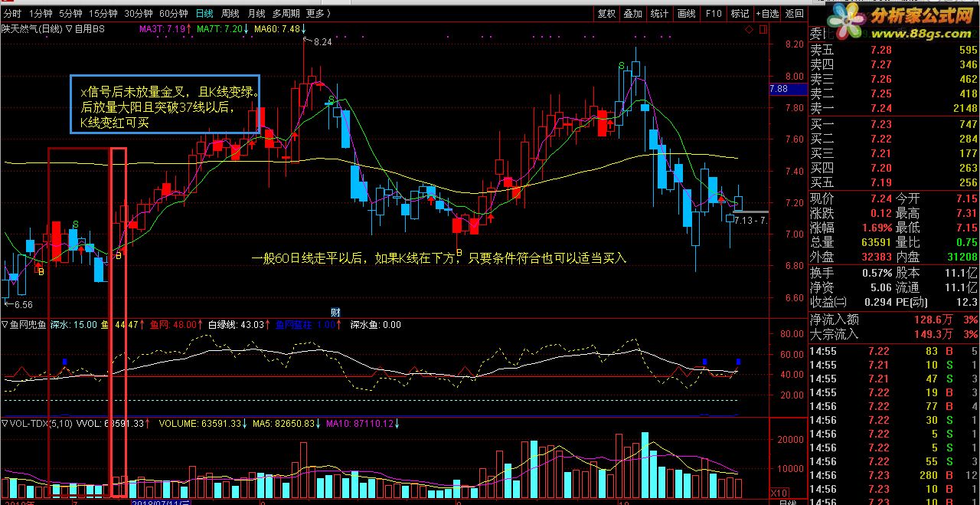
Task: Select the 卖二 7.25 order row
Action: (x=894, y=93)
